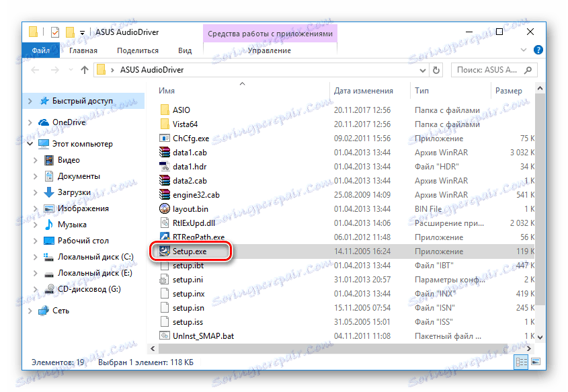Screen dimensions: 568x392
Task: Sort files by the Тип column
Action: point(421,91)
